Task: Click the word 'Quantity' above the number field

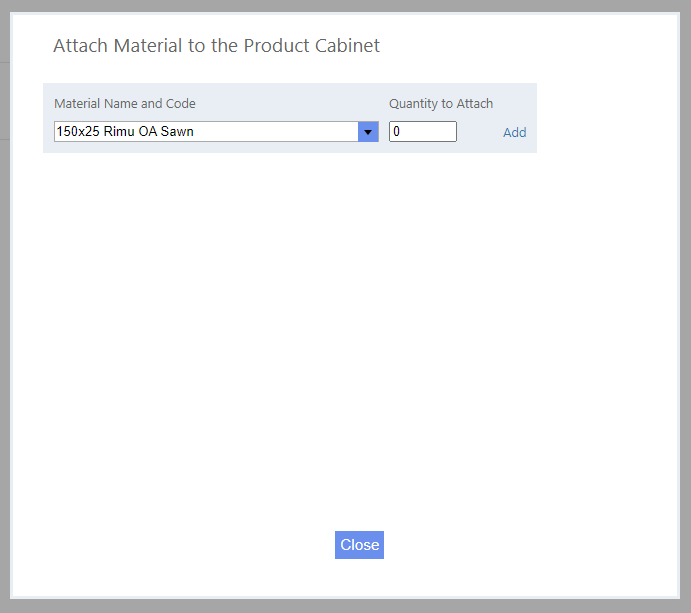Action: point(413,104)
